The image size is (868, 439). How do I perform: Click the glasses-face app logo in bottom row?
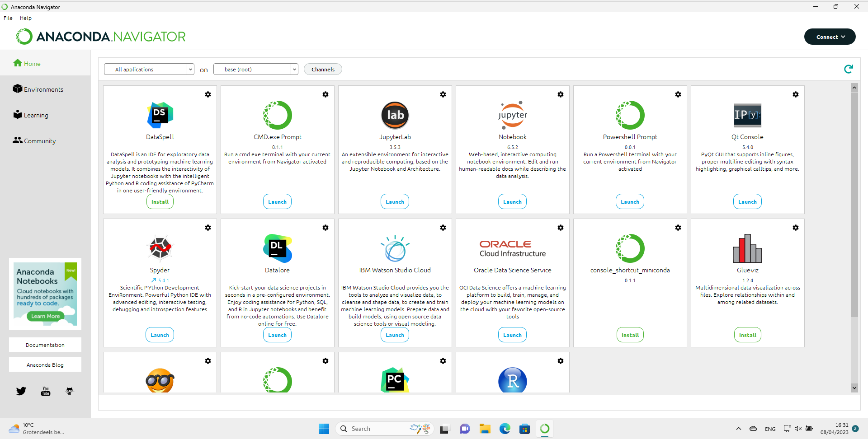tap(160, 380)
